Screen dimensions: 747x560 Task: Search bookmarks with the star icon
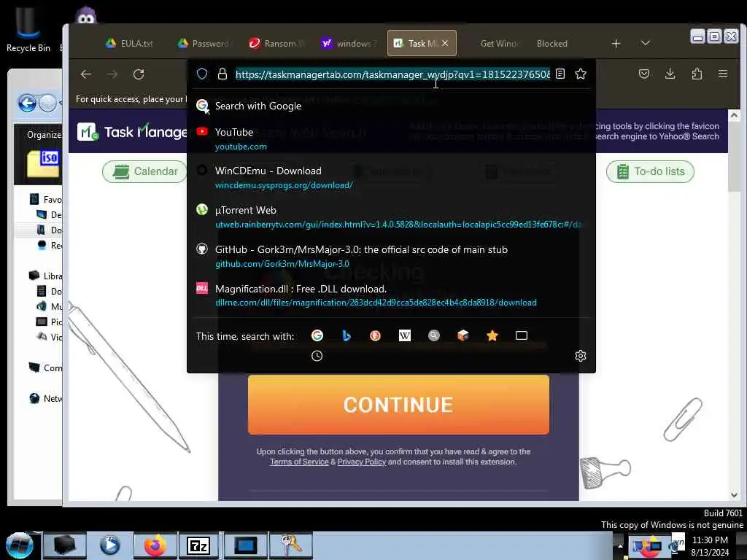click(x=492, y=335)
